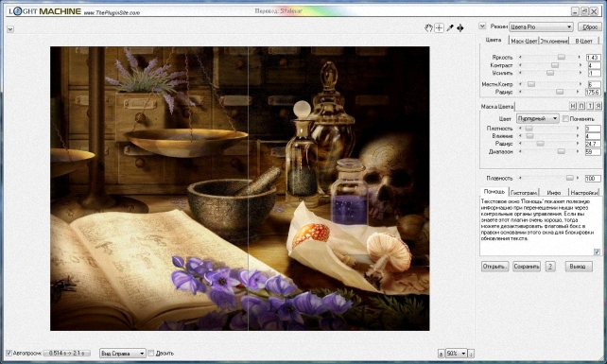
Task: Open the Режим dropdown showing Цвета Pro
Action: pyautogui.click(x=541, y=26)
